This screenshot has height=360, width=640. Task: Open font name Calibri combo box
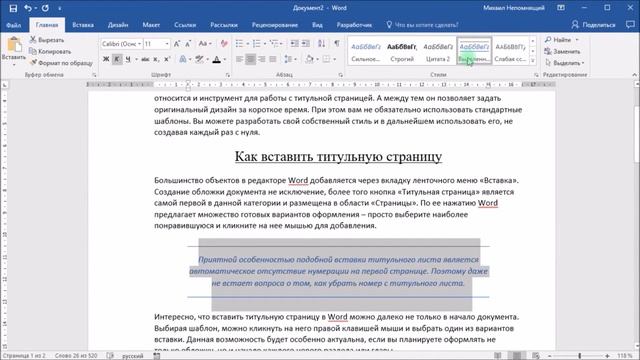coord(121,44)
